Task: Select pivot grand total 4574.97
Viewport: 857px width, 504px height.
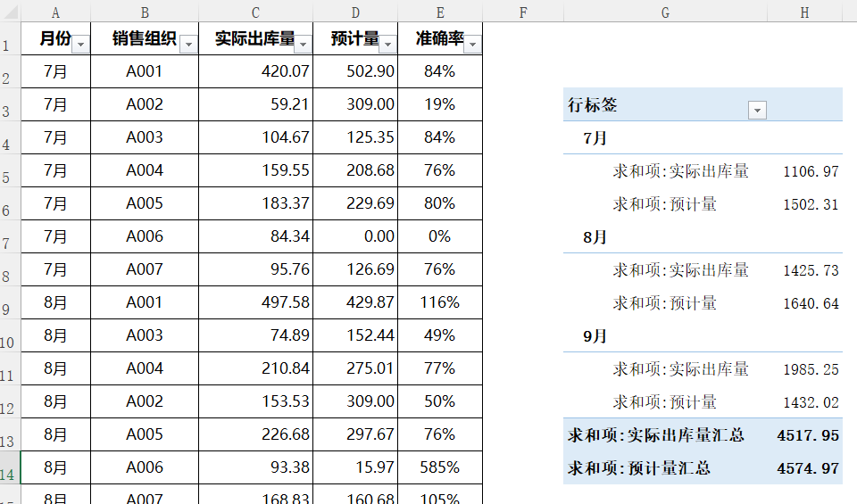Action: [x=808, y=468]
